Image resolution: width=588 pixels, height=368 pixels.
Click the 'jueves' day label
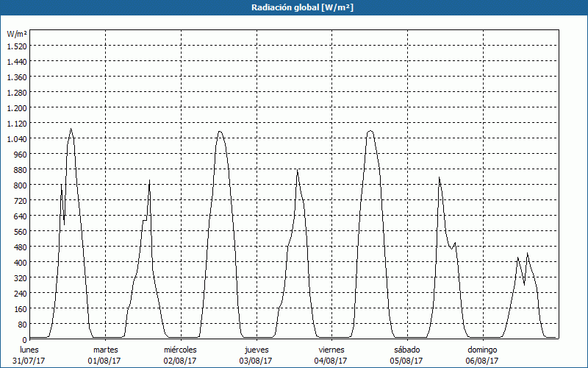[257, 350]
